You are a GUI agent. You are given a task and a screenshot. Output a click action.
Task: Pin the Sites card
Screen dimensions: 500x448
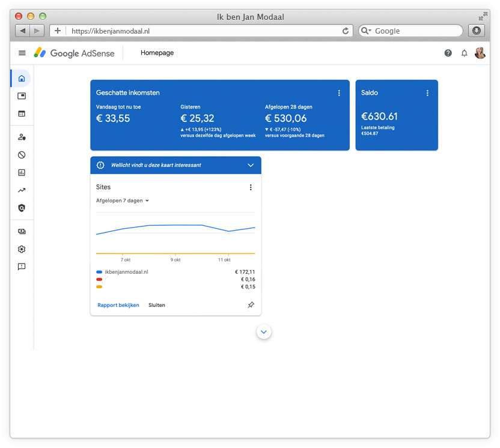[251, 305]
